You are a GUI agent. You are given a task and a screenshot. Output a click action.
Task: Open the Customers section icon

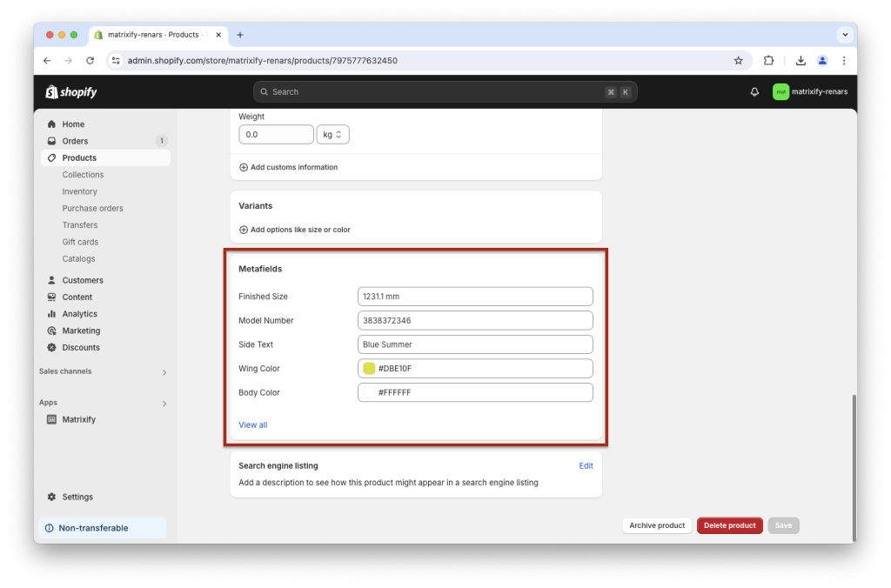click(x=52, y=279)
